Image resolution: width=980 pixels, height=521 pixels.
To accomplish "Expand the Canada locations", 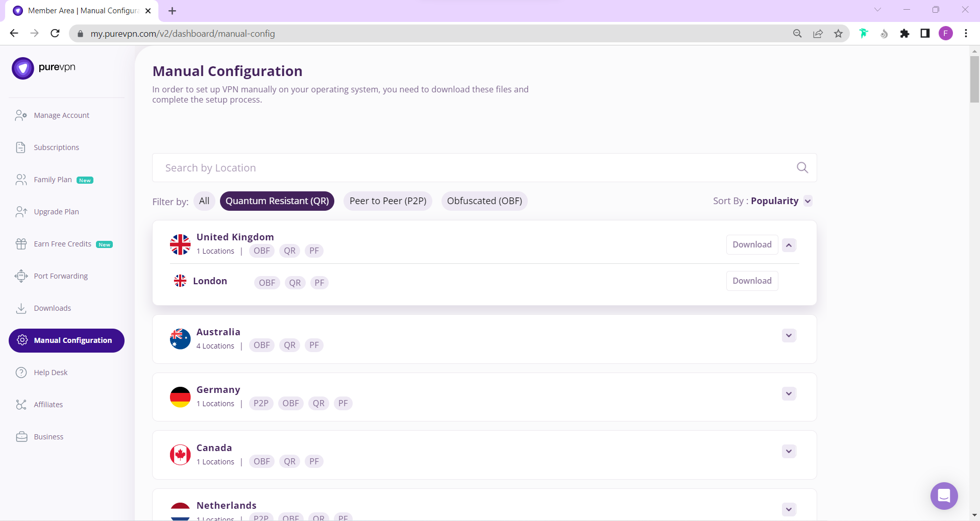I will click(789, 451).
